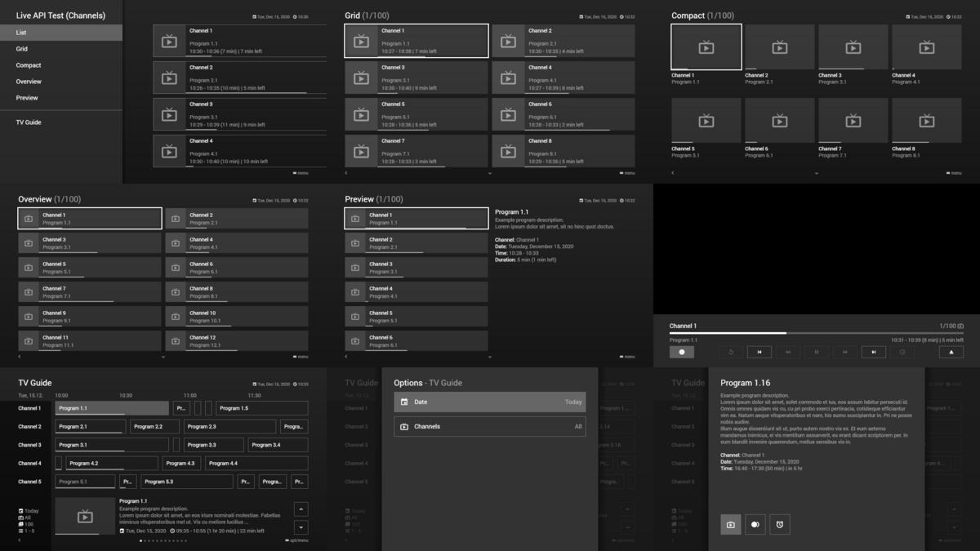Skip to the previous channel in player
The height and width of the screenshot is (551, 980).
(759, 352)
